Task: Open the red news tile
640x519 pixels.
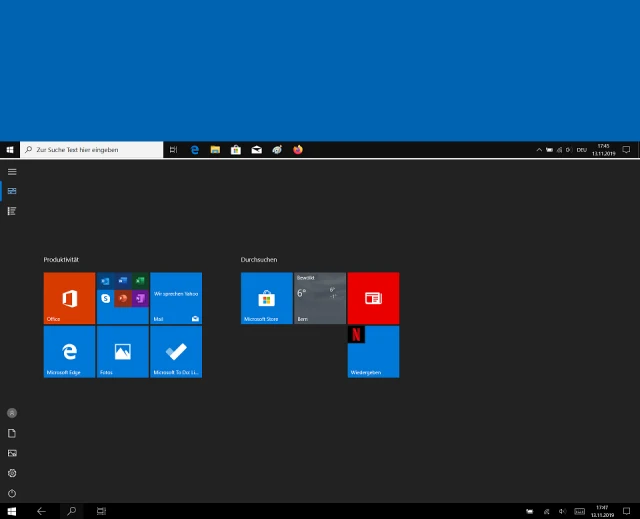Action: click(373, 298)
